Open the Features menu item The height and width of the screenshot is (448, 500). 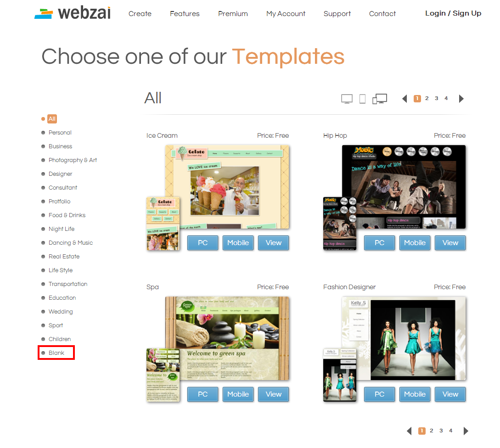click(185, 14)
